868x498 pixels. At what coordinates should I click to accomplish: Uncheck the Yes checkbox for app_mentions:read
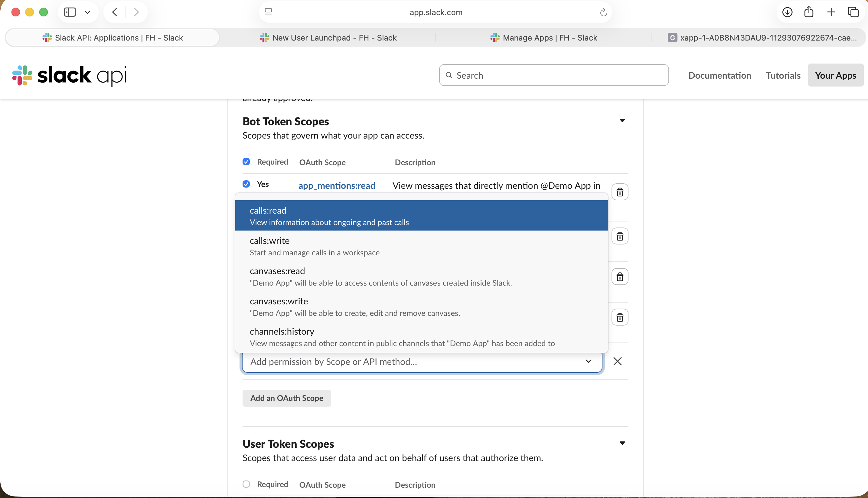246,184
